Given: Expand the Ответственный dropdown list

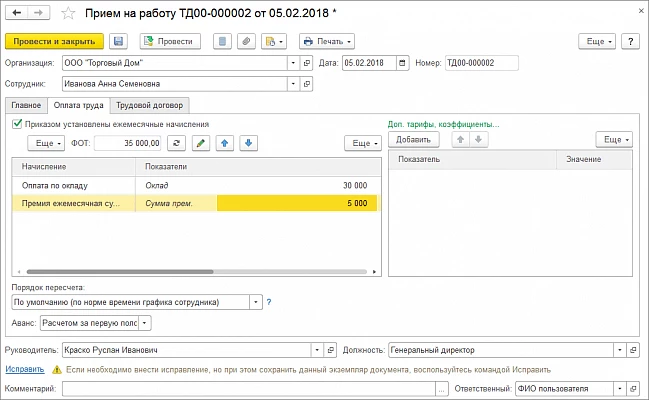Looking at the screenshot, I should tap(620, 388).
